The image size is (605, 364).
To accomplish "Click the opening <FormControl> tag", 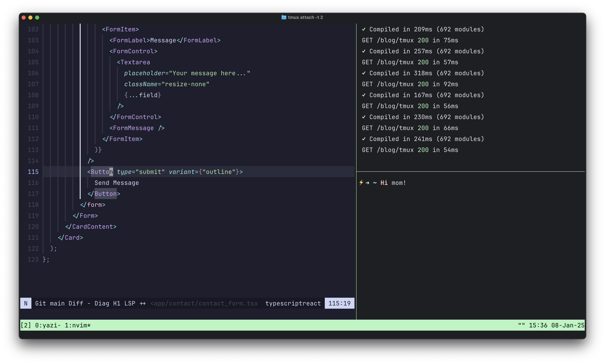I will [134, 51].
